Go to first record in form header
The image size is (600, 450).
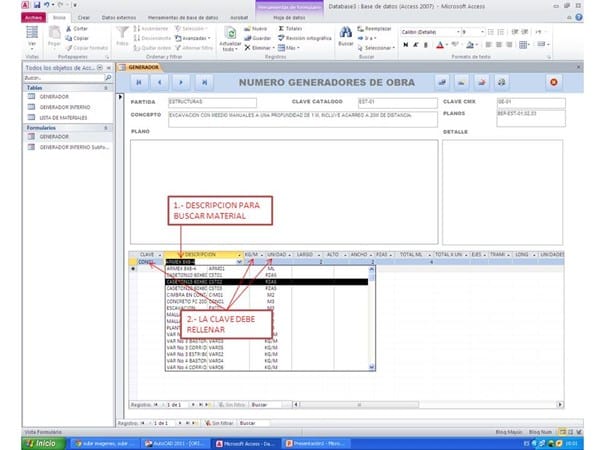tap(139, 82)
